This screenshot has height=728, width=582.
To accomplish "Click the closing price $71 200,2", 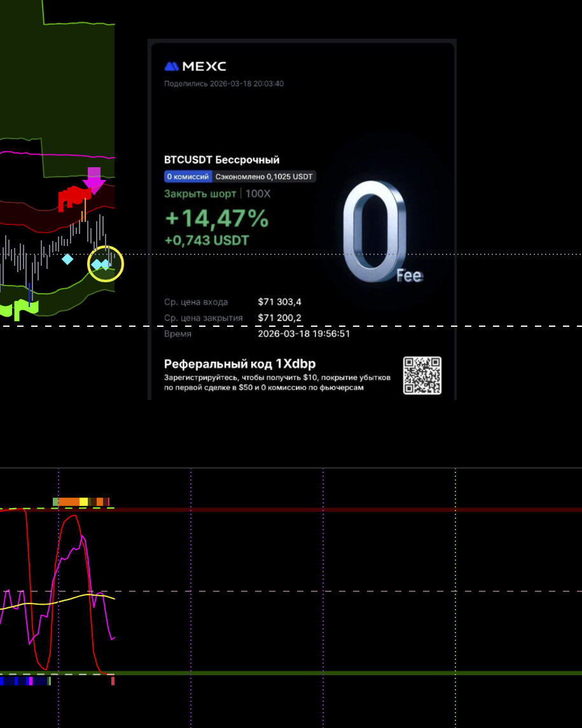I will (x=280, y=318).
